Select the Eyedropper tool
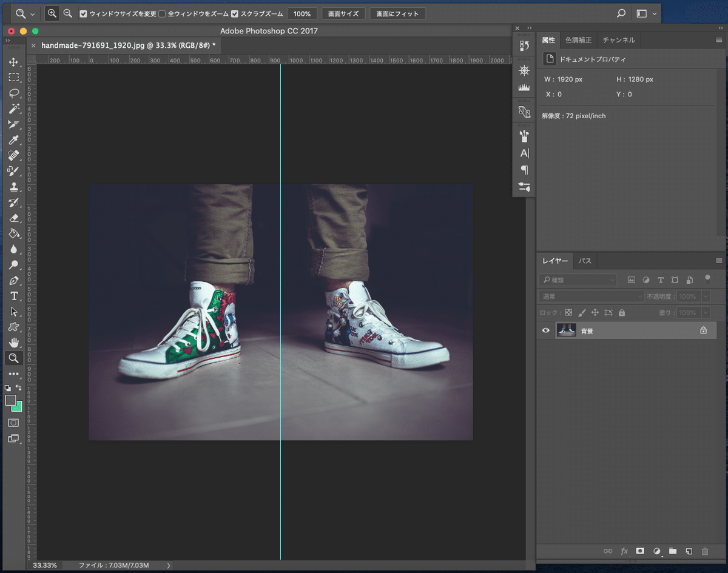Image resolution: width=728 pixels, height=573 pixels. point(13,140)
